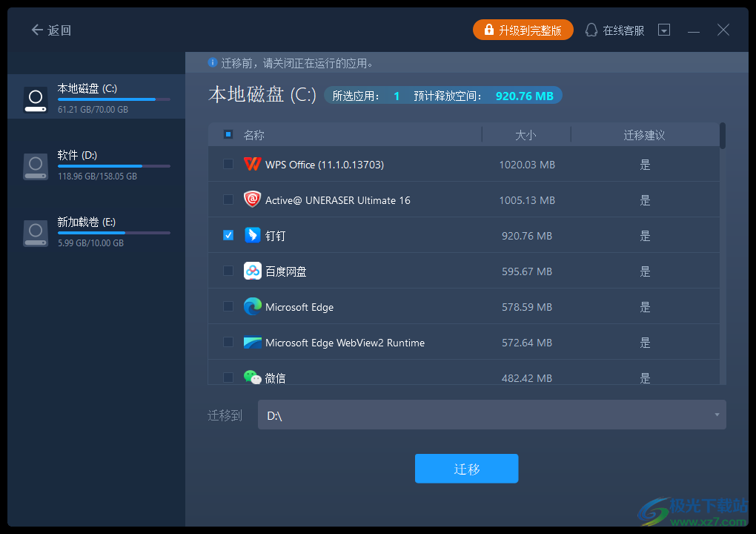Click 118.96 GB/158.05 GB usage text
The height and width of the screenshot is (534, 756).
tap(97, 176)
